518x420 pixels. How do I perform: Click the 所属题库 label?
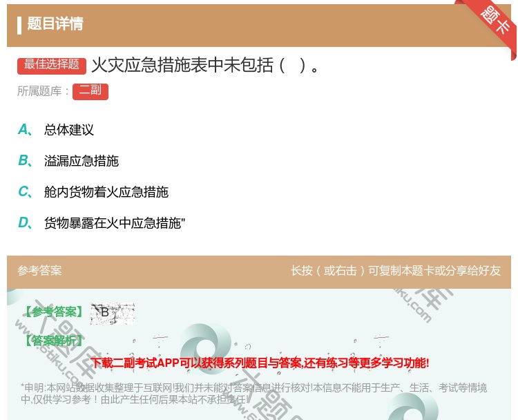tap(43, 91)
